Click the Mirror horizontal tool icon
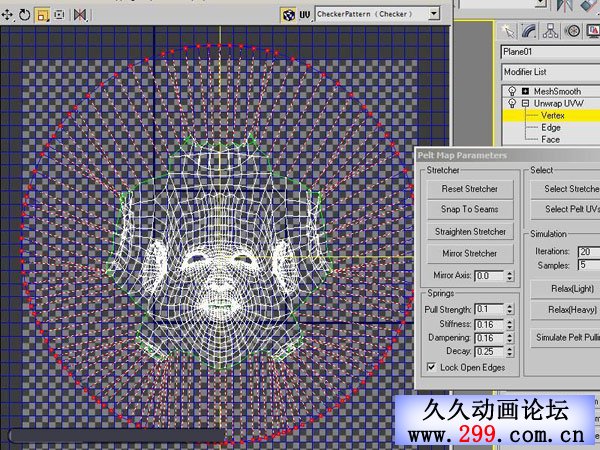Viewport: 600px width, 450px height. (80, 15)
